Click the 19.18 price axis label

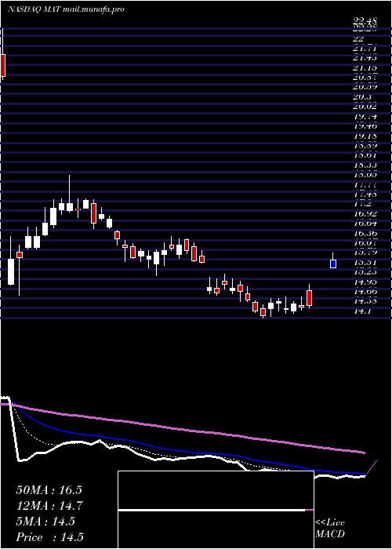click(365, 136)
